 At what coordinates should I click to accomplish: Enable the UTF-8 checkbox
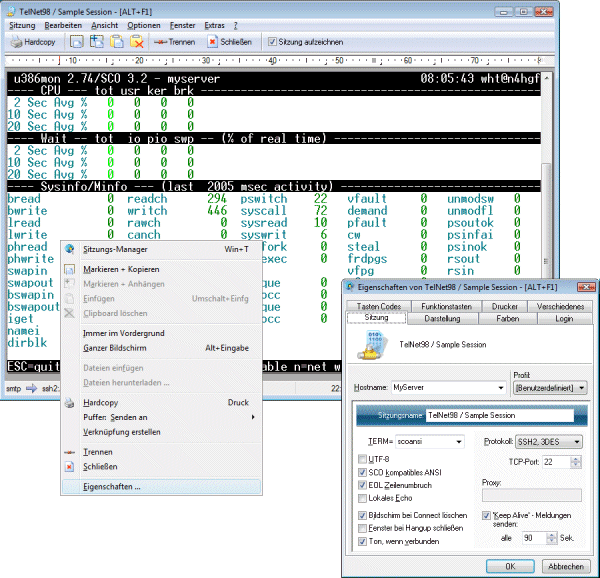362,459
